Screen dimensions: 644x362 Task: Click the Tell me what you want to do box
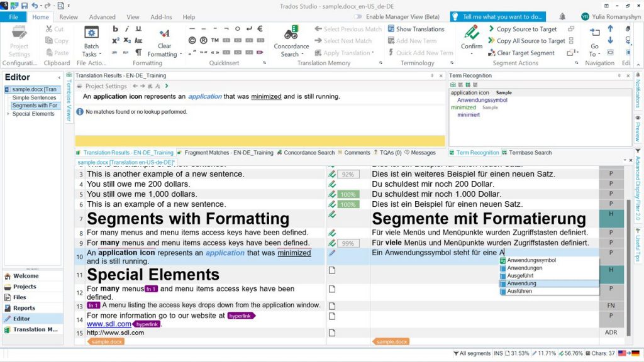point(498,17)
